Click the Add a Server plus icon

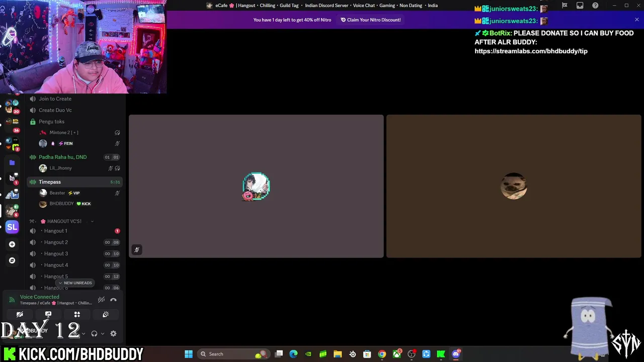(x=12, y=244)
